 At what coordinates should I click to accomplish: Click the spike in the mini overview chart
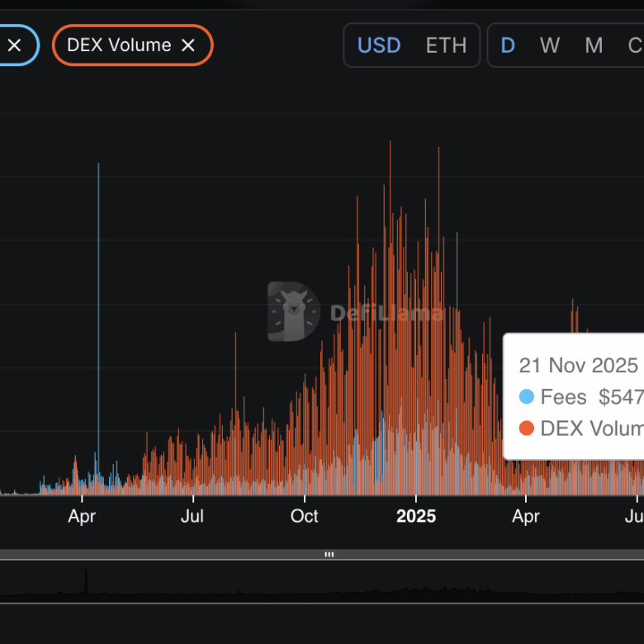point(86,581)
